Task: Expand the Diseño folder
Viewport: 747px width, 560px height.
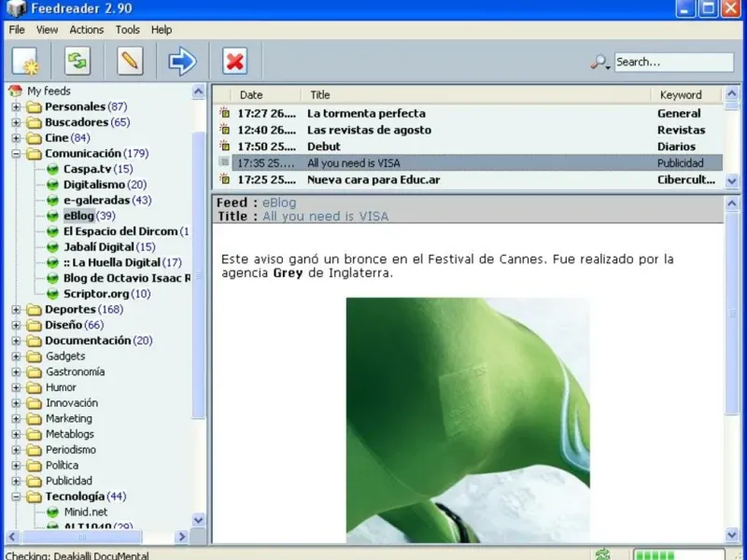Action: tap(16, 325)
